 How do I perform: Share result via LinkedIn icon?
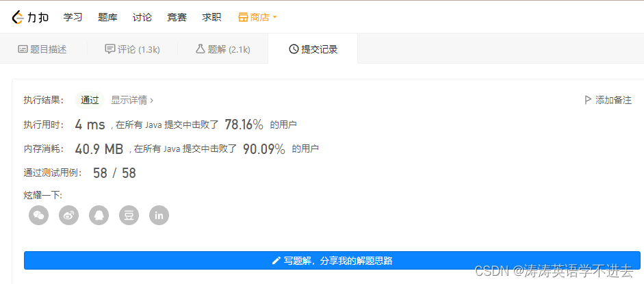pos(159,216)
